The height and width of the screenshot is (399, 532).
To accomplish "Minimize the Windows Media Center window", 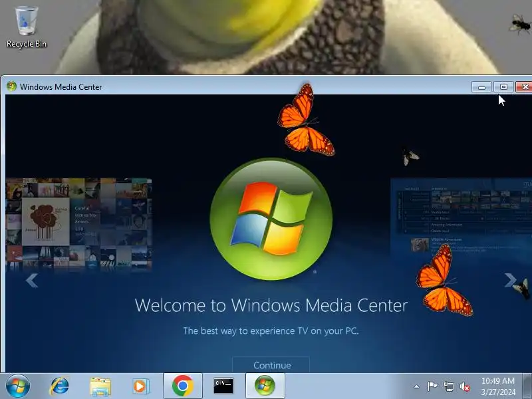I will point(481,87).
